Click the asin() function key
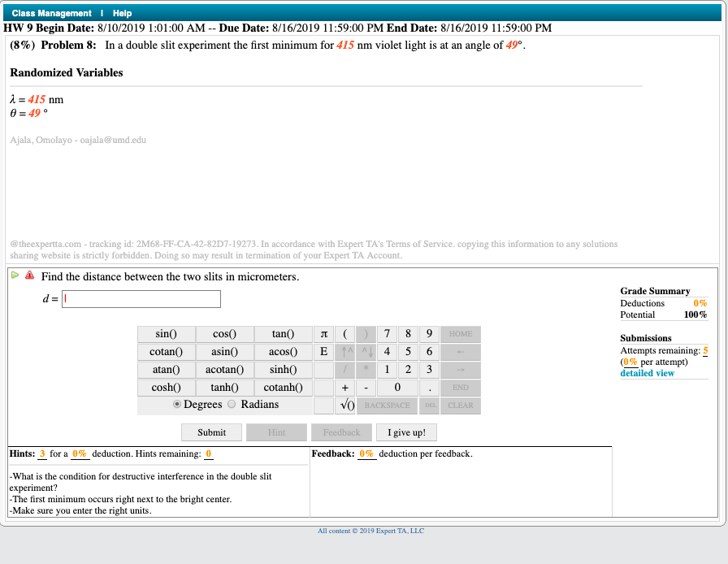 (224, 352)
